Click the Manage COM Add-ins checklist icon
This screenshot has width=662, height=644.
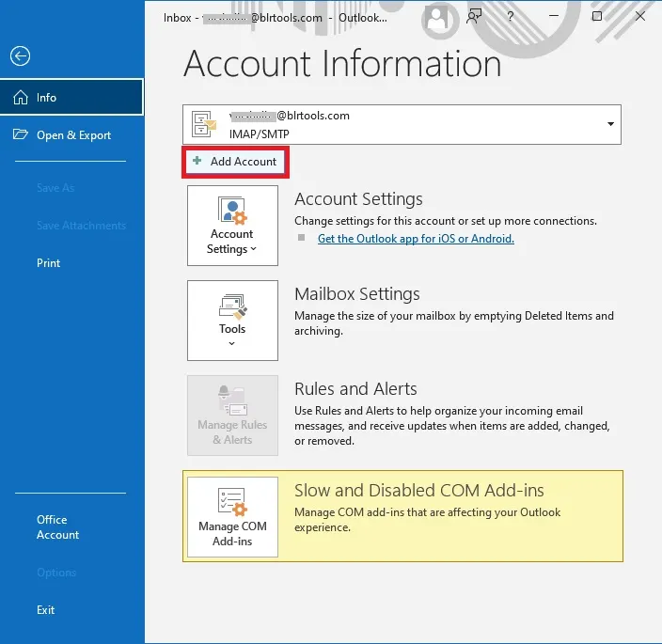point(232,502)
